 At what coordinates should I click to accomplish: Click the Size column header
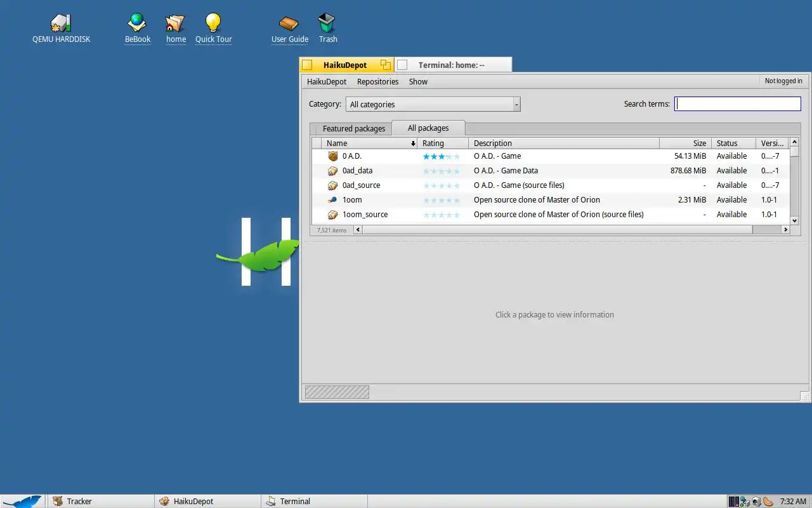[x=685, y=144]
